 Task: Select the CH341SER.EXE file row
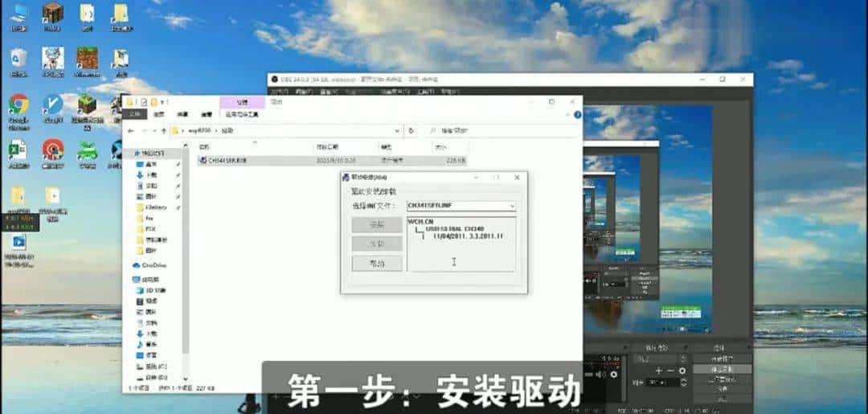click(332, 161)
